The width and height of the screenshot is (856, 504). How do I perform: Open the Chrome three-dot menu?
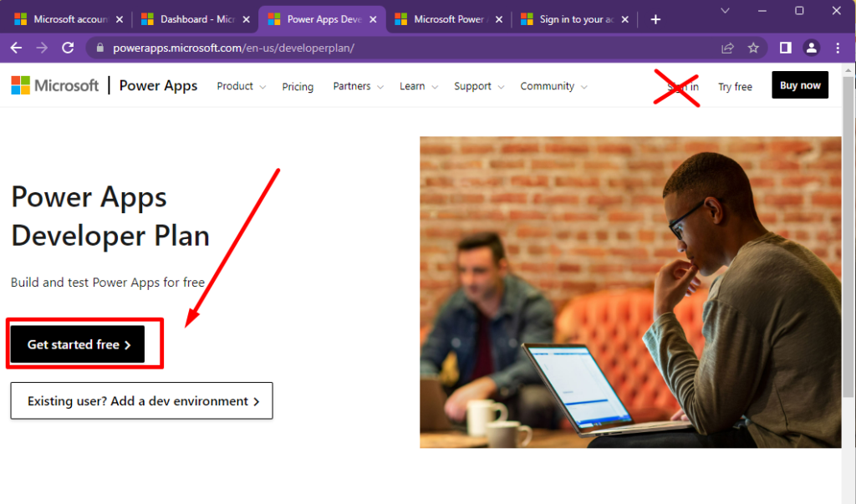(x=838, y=48)
